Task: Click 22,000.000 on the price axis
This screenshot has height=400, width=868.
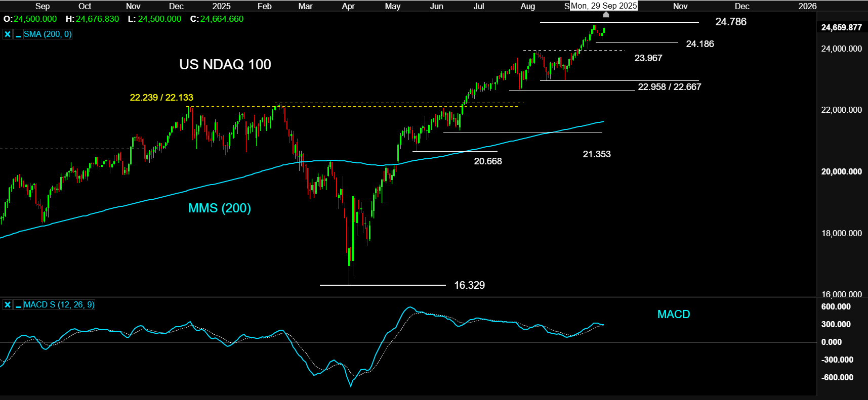Action: point(841,110)
